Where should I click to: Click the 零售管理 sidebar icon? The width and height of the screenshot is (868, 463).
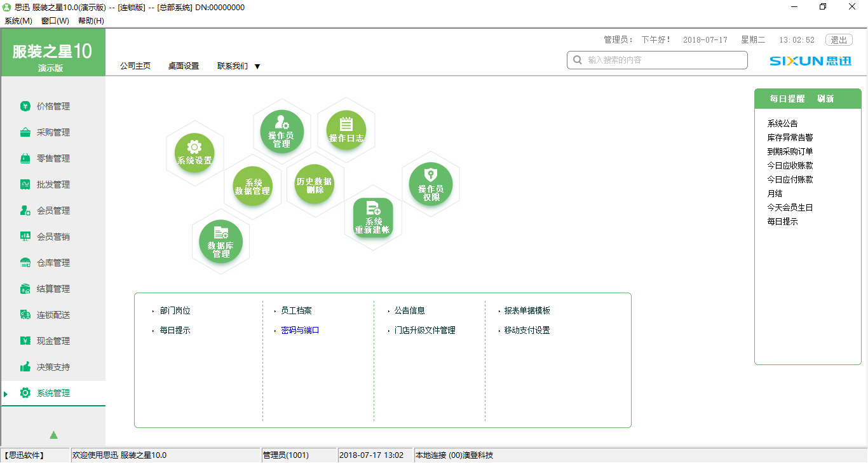coord(25,158)
